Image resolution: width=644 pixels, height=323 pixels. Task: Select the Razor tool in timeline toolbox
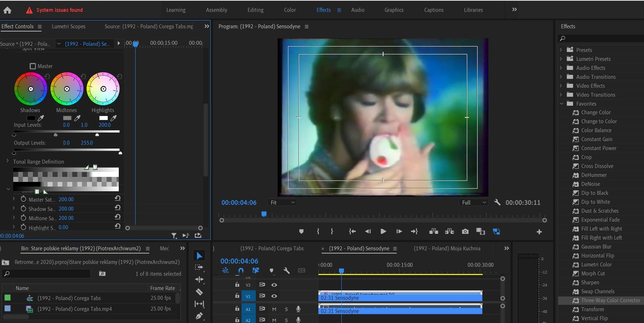(199, 292)
